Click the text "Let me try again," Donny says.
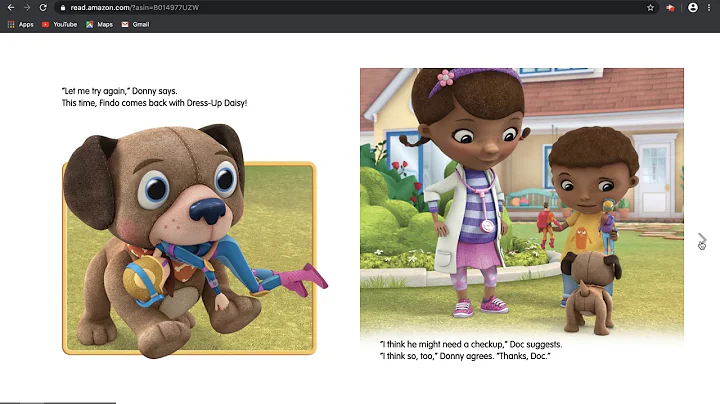Screen dimensions: 720x404 (x=119, y=91)
